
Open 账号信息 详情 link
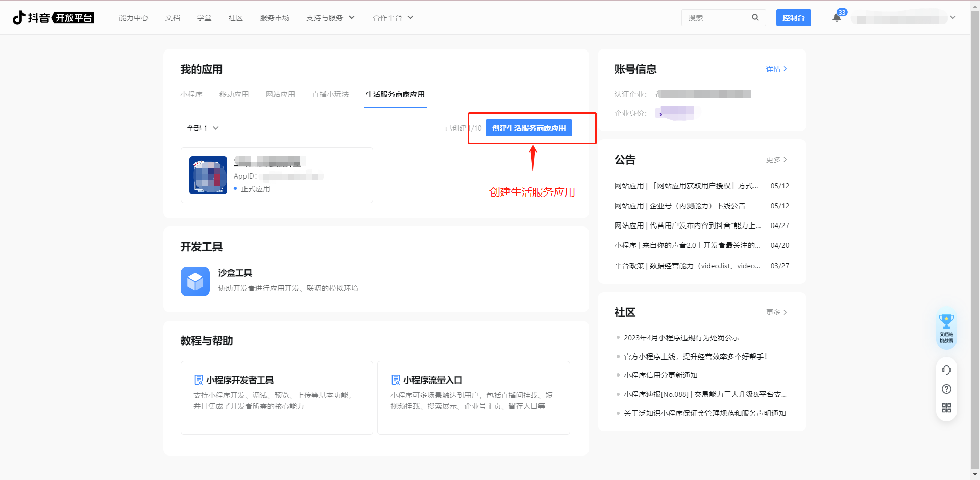click(776, 69)
